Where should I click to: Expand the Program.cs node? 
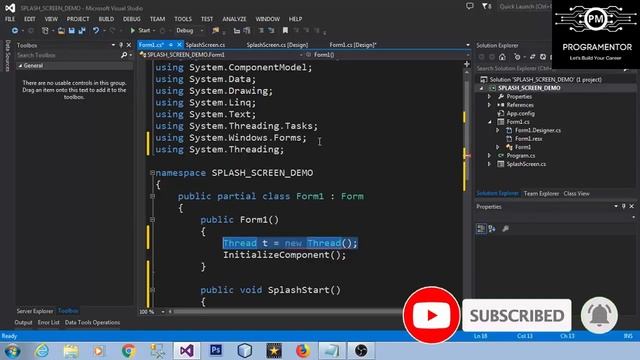489,156
